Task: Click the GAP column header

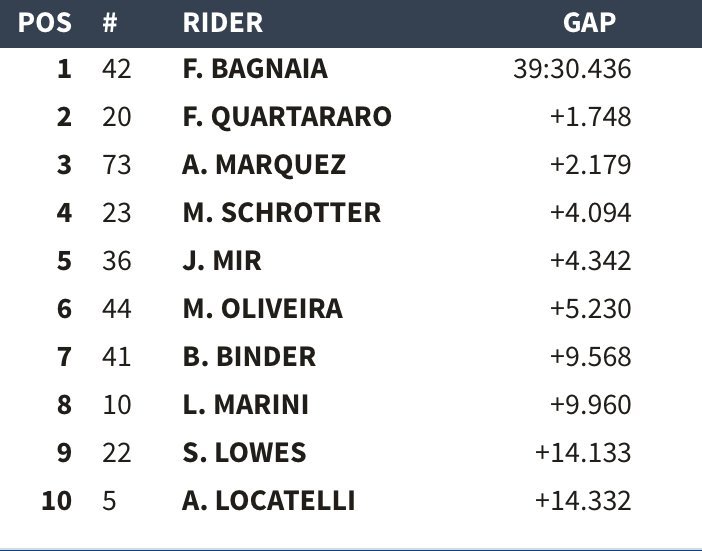Action: click(590, 22)
